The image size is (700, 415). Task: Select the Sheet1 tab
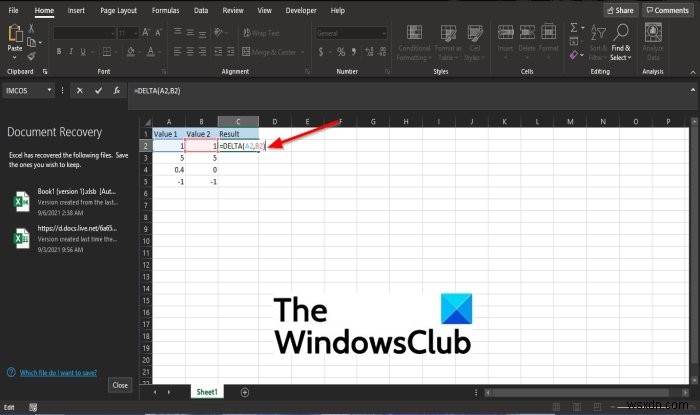(207, 392)
